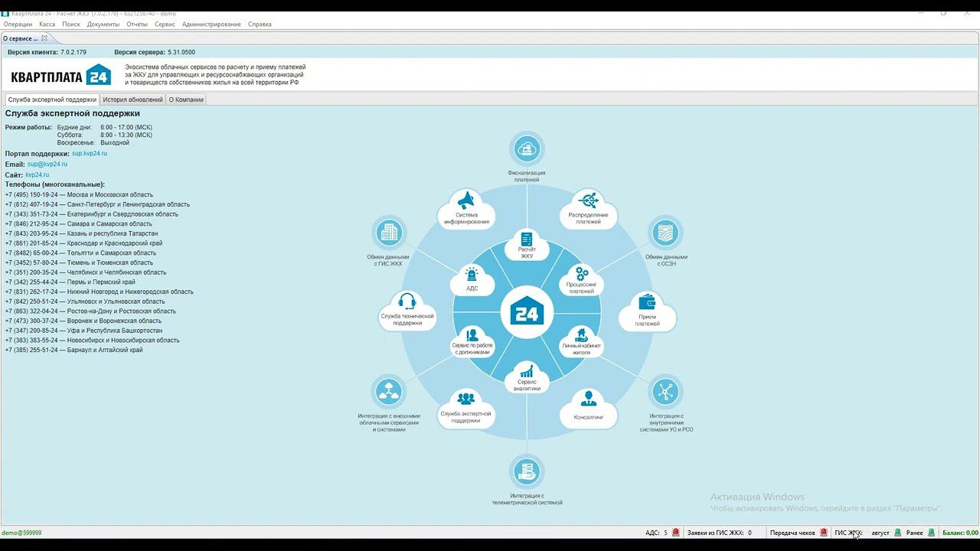Image resolution: width=980 pixels, height=551 pixels.
Task: Open the kvp24.ru site link
Action: 37,174
